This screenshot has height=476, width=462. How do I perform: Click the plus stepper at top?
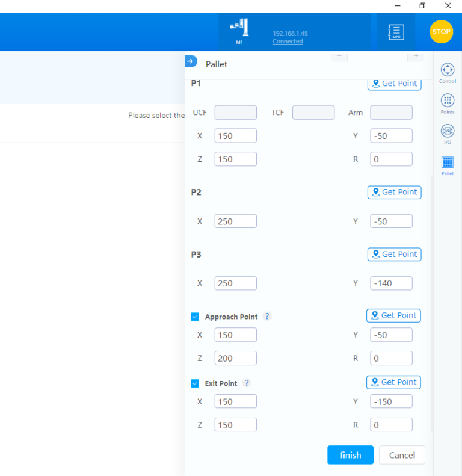tap(415, 55)
